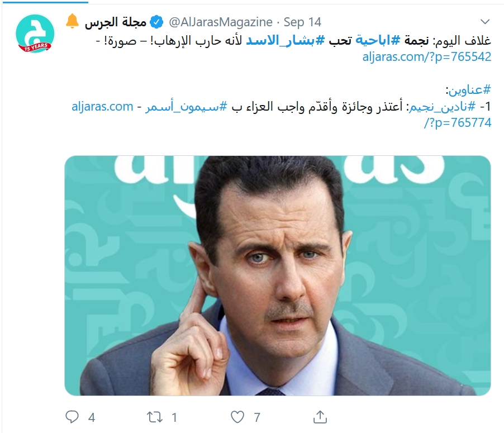Expand the tweet options chevron menu
This screenshot has height=433, width=504.
click(484, 22)
